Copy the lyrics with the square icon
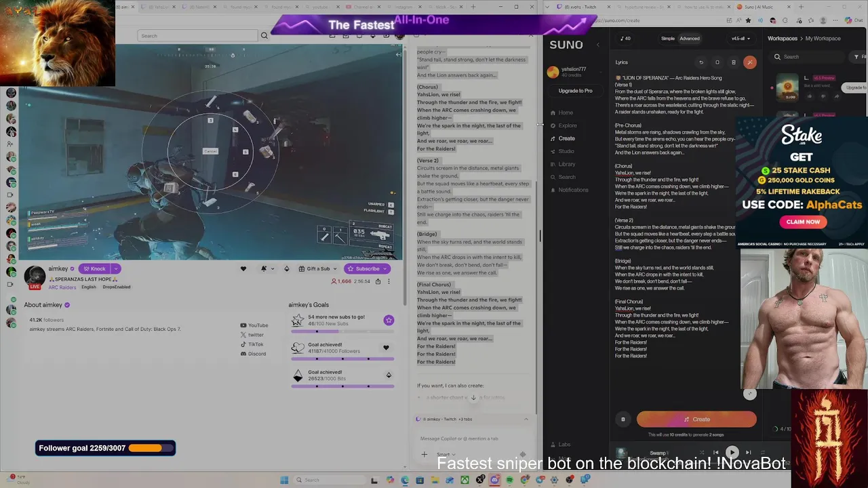Viewport: 868px width, 488px height. pyautogui.click(x=717, y=62)
